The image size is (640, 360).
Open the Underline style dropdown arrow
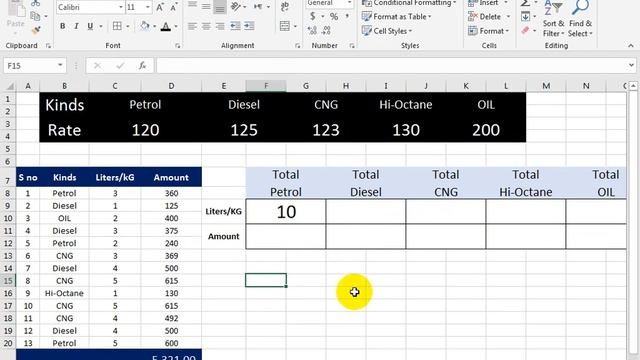100,27
